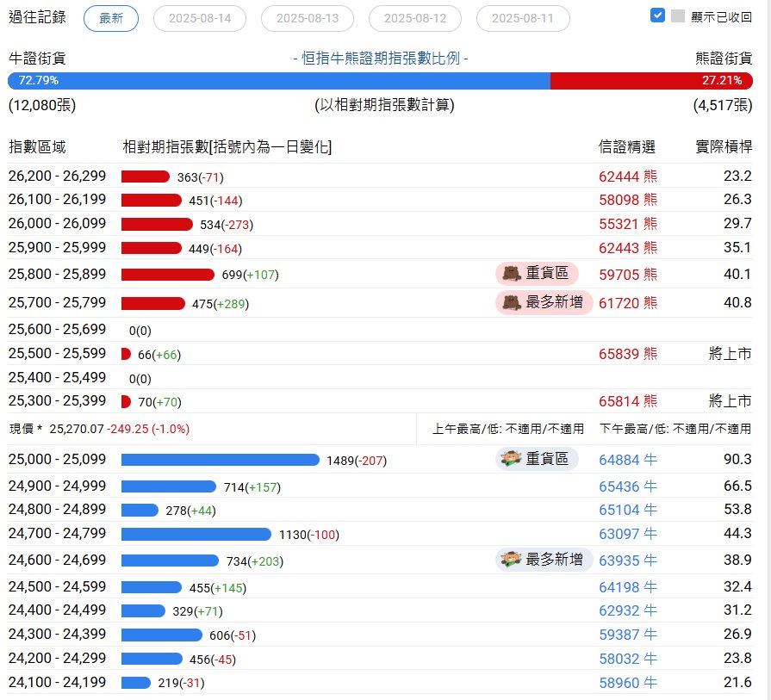Open bear warrant 62444 link
Screen dimensions: 771x700
click(628, 177)
